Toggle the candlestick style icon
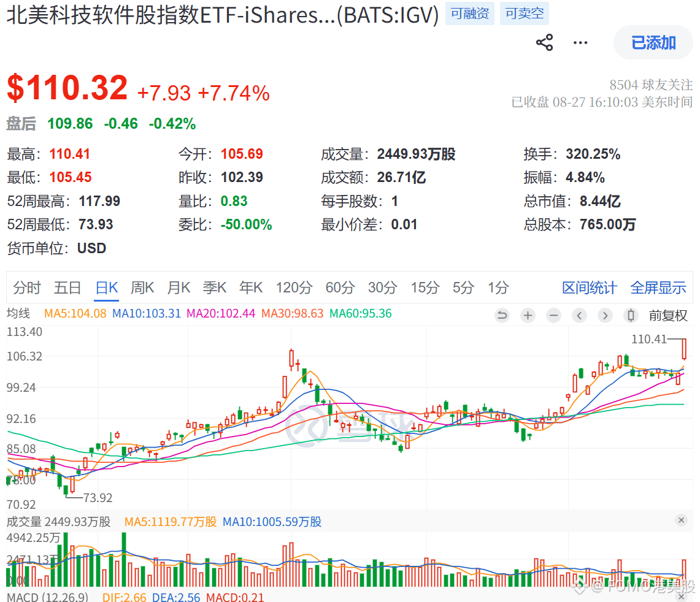Screen dimensions: 700x602 point(630,316)
